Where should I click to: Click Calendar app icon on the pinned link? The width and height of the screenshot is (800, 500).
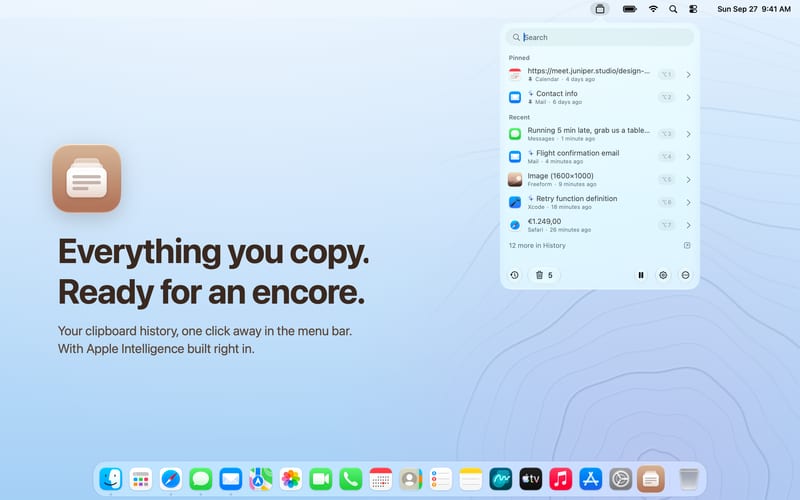(515, 74)
